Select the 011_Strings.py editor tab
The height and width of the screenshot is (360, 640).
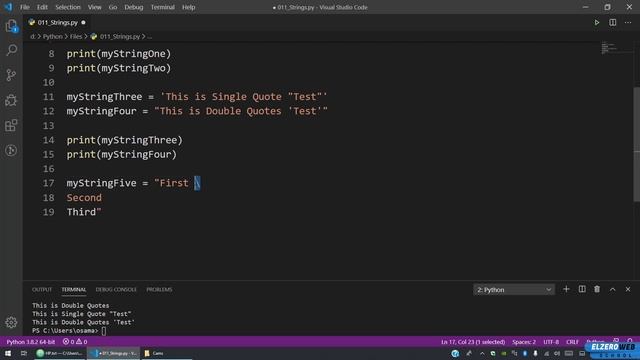pyautogui.click(x=57, y=22)
